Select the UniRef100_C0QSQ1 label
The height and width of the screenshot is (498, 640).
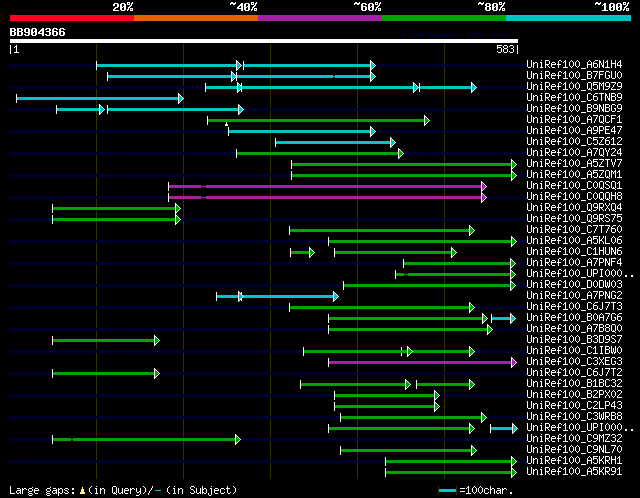tap(574, 186)
